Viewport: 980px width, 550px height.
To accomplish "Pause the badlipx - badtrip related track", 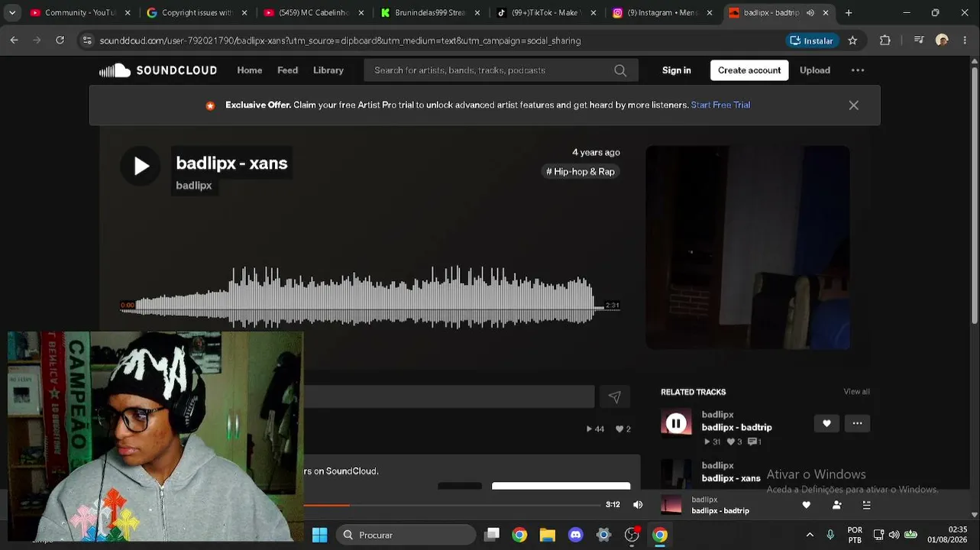I will click(x=676, y=422).
